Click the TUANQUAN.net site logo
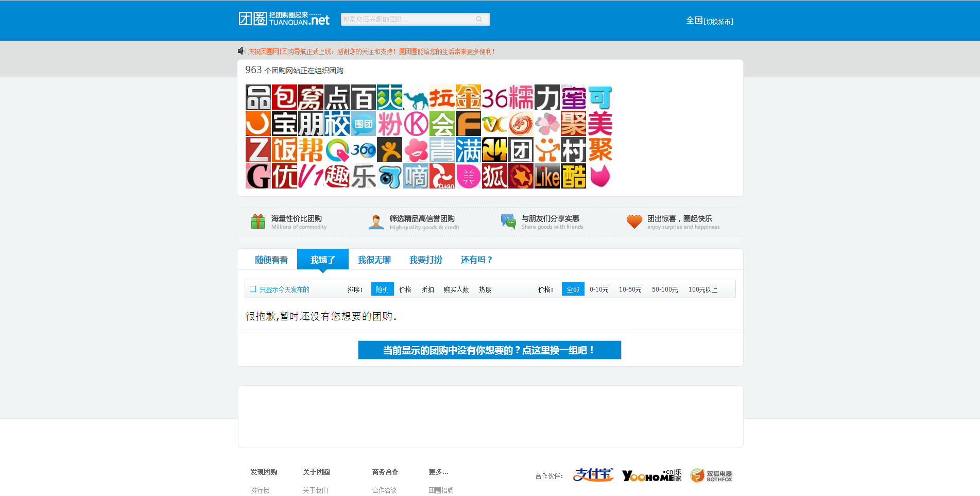 [284, 19]
